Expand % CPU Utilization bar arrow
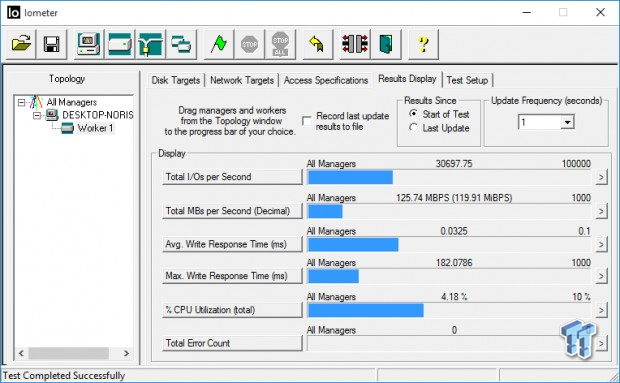 pyautogui.click(x=601, y=310)
